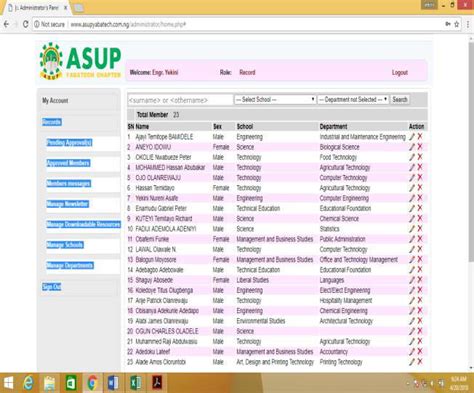Click the Logout link
The height and width of the screenshot is (393, 474).
click(x=400, y=72)
